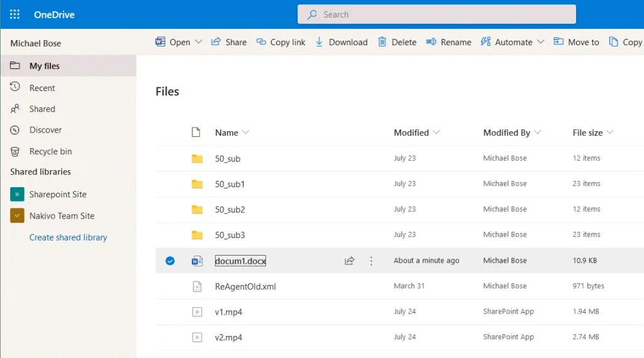Viewport: 644px width, 358px height.
Task: Open the 50_sub2 folder icon
Action: (197, 209)
